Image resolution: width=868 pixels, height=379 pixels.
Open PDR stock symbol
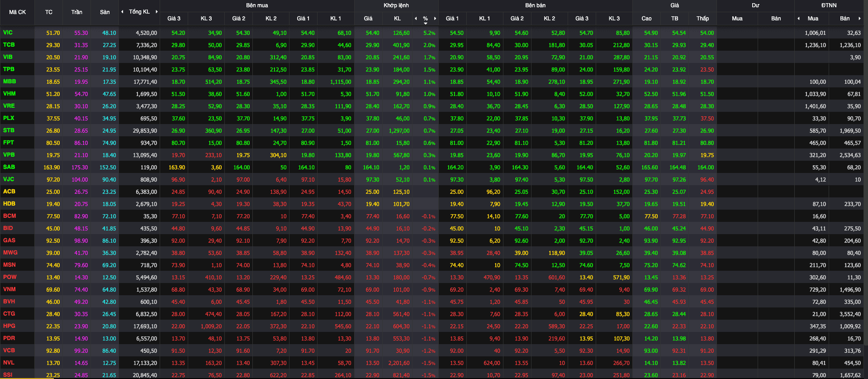point(9,338)
